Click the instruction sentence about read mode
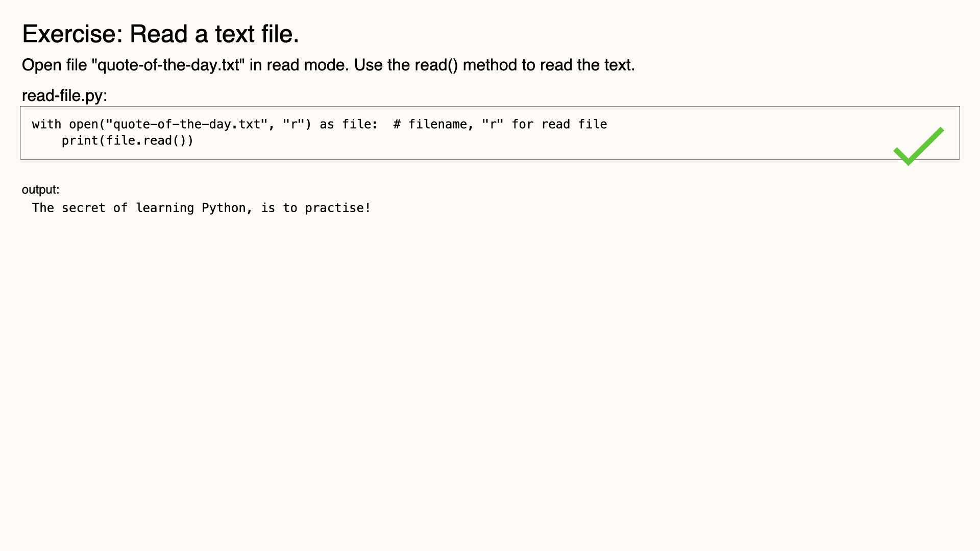The width and height of the screenshot is (980, 551). [328, 65]
